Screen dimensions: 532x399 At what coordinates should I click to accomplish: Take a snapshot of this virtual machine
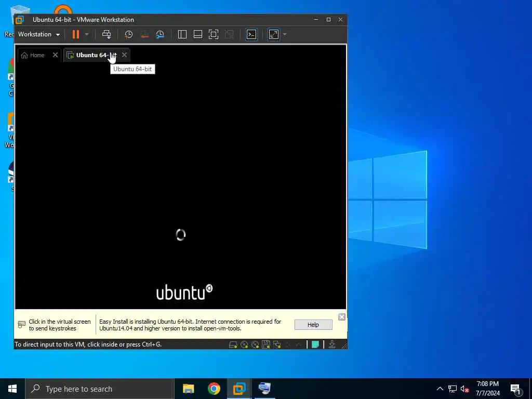129,34
